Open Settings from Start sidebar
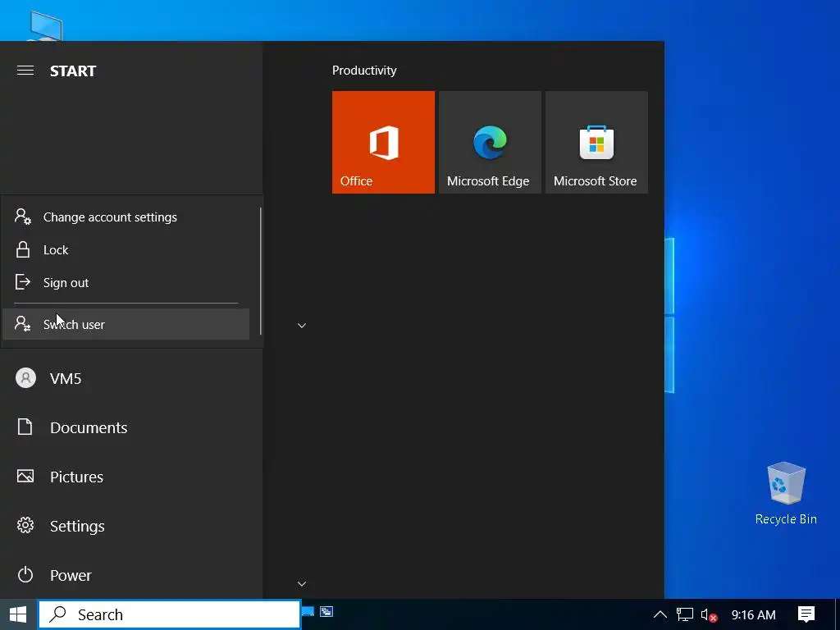 tap(131, 526)
